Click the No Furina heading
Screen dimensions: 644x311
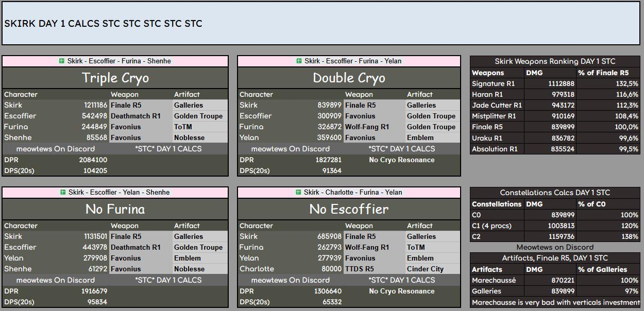click(x=115, y=209)
